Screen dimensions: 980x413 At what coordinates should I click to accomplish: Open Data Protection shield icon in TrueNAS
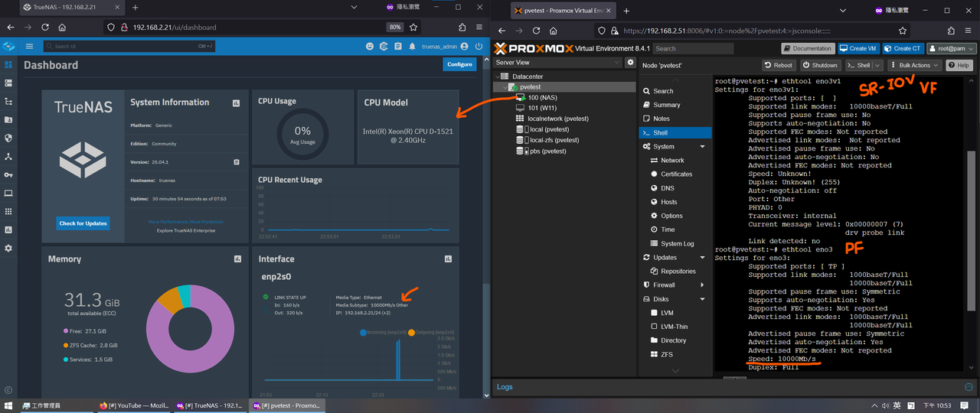point(8,138)
